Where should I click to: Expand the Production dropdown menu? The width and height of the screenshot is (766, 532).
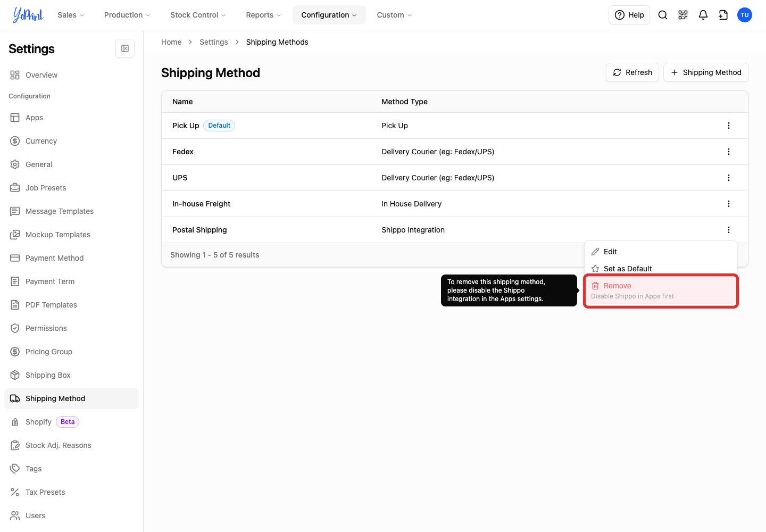(x=127, y=15)
